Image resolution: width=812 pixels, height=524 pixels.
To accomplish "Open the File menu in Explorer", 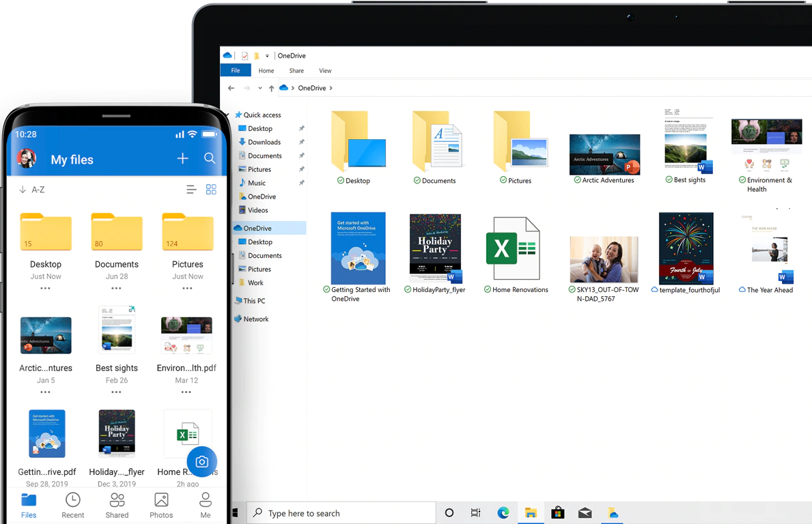I will pyautogui.click(x=236, y=70).
